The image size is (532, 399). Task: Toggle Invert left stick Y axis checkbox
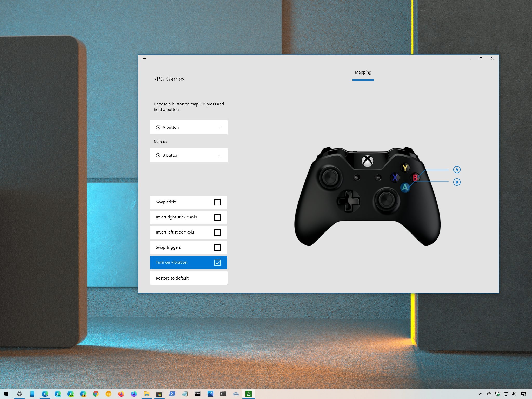click(x=217, y=232)
